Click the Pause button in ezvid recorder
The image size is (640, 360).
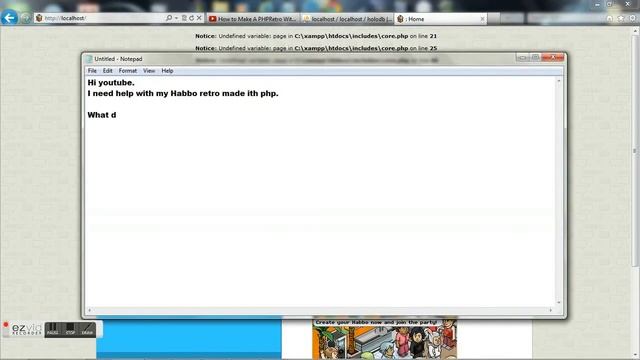pyautogui.click(x=53, y=329)
